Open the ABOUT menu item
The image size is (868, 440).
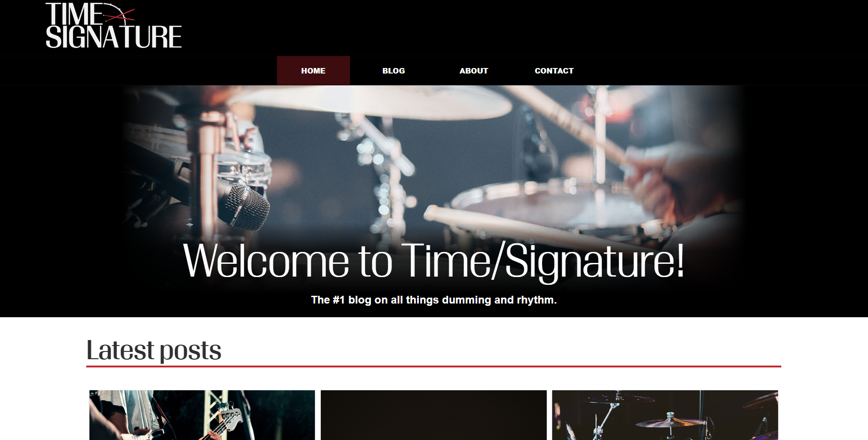click(474, 71)
